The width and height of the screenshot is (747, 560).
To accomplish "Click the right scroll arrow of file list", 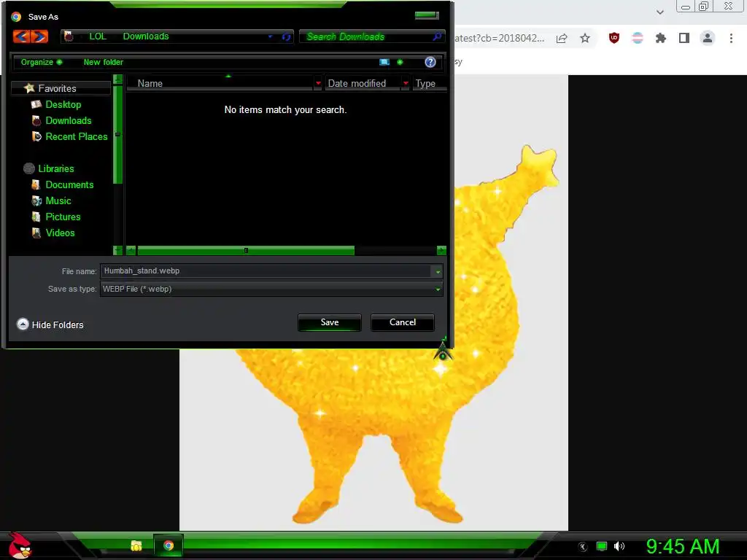I will pyautogui.click(x=441, y=251).
